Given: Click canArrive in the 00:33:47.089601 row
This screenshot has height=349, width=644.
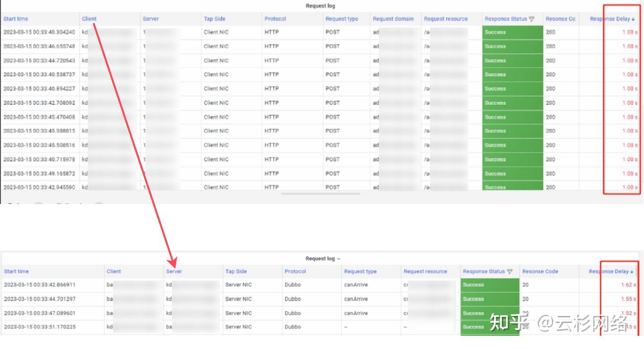Looking at the screenshot, I should 356,313.
